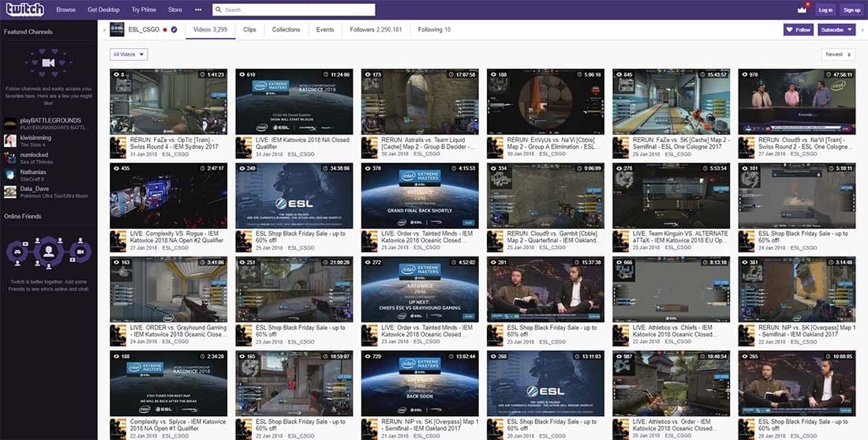Click Get Desktop in top navigation

point(103,10)
